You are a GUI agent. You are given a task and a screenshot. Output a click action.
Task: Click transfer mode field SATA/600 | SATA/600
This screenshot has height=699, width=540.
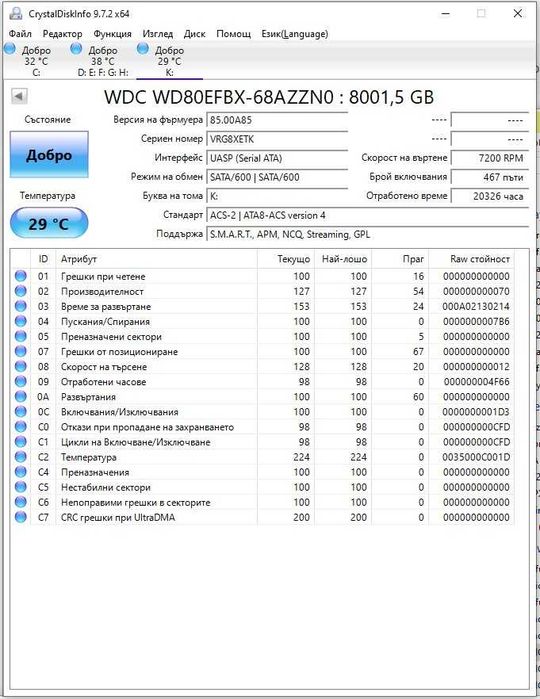click(277, 177)
